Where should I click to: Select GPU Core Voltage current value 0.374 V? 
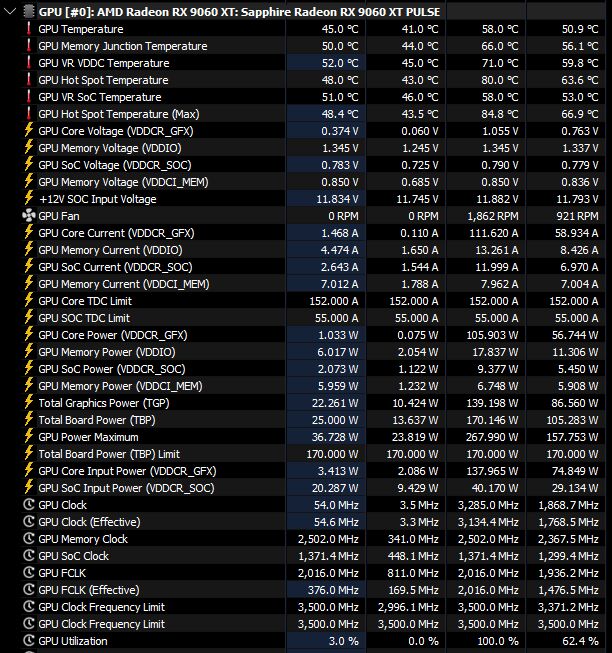tap(340, 131)
